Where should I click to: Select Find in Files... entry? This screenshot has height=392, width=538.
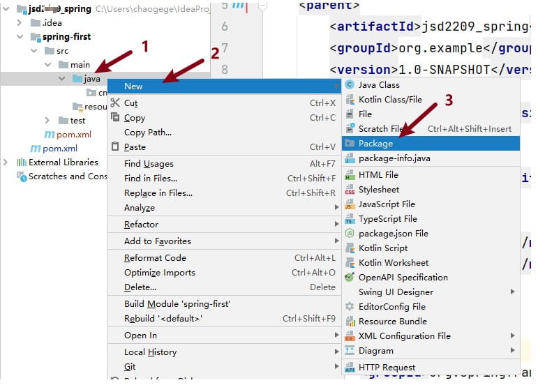click(x=225, y=179)
